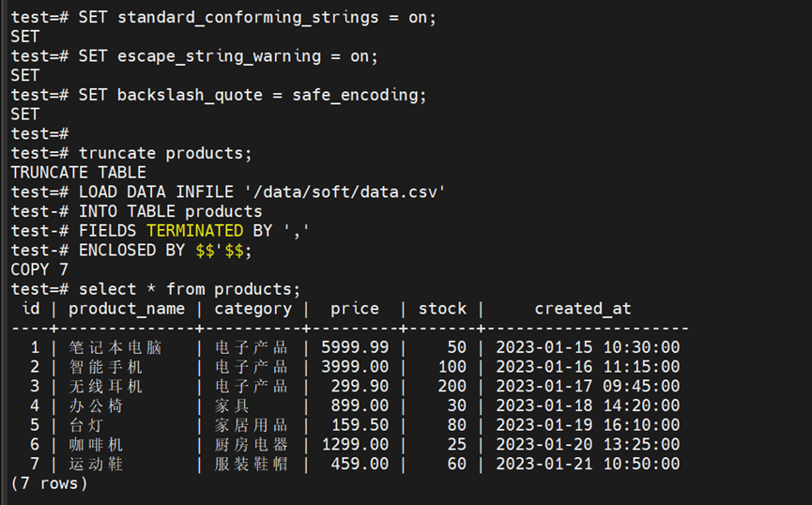Image resolution: width=812 pixels, height=505 pixels.
Task: Click the 'select * from products;' command
Action: coord(190,289)
